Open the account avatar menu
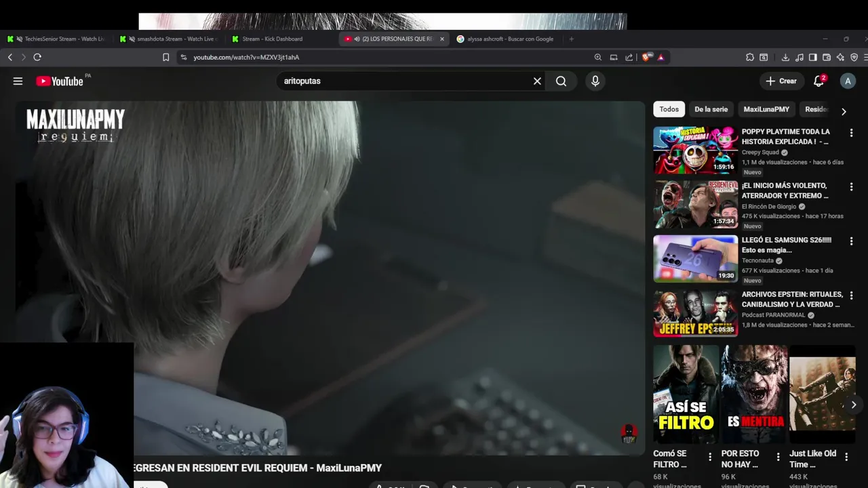The width and height of the screenshot is (868, 488). click(848, 81)
